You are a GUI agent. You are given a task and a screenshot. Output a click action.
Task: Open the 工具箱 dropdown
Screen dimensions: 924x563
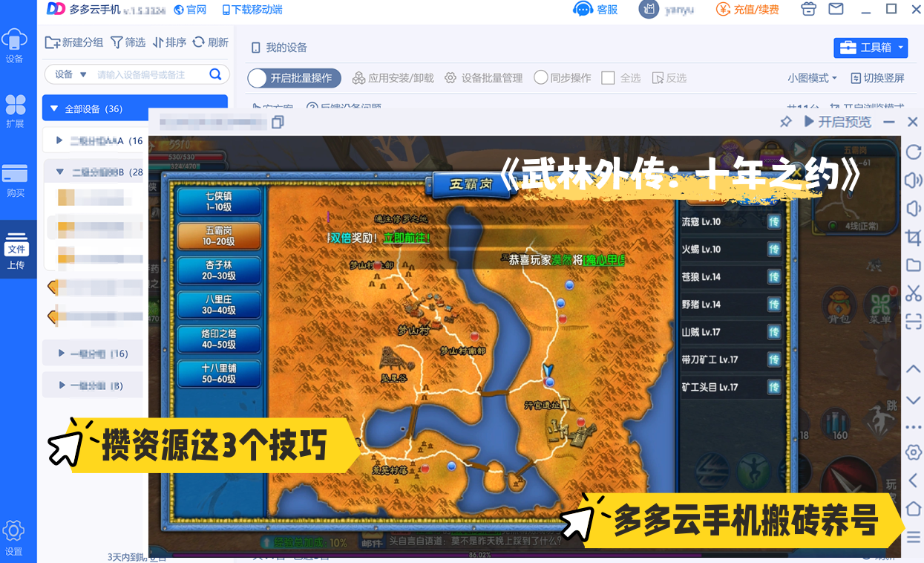871,48
